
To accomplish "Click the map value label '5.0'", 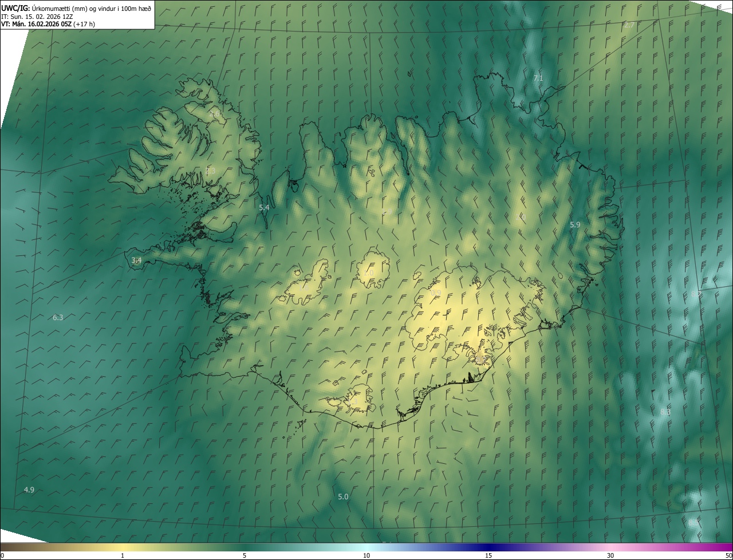I will [x=343, y=496].
